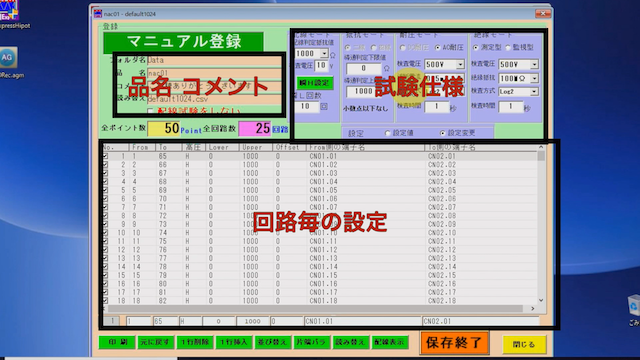Image resolution: width=640 pixels, height=360 pixels.
Task: Click the green 瞬H設定 button
Action: coord(315,82)
